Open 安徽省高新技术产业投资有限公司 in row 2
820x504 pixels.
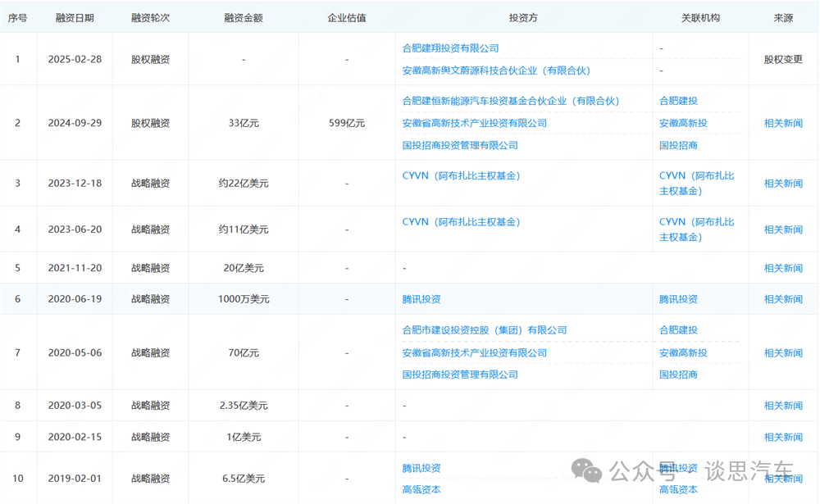(x=474, y=124)
